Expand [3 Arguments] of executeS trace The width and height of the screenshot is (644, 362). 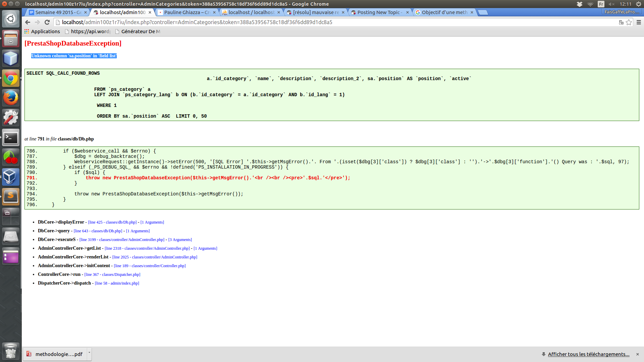[x=180, y=240]
